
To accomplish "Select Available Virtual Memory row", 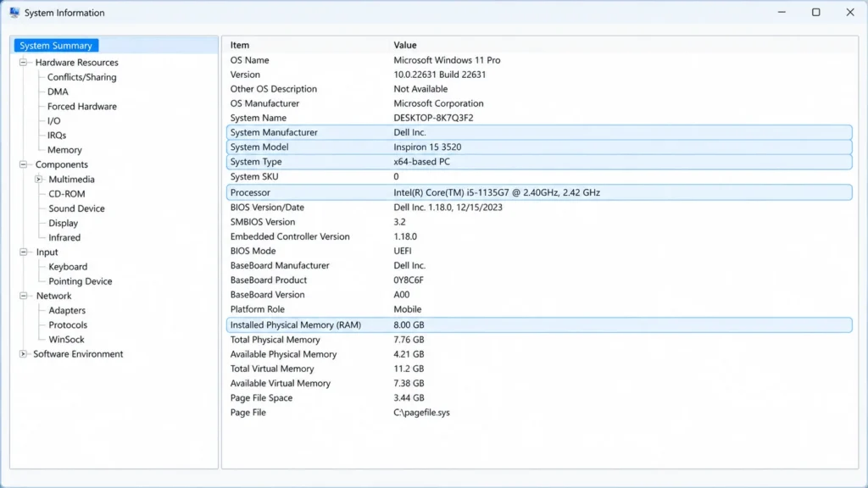I will pos(539,383).
